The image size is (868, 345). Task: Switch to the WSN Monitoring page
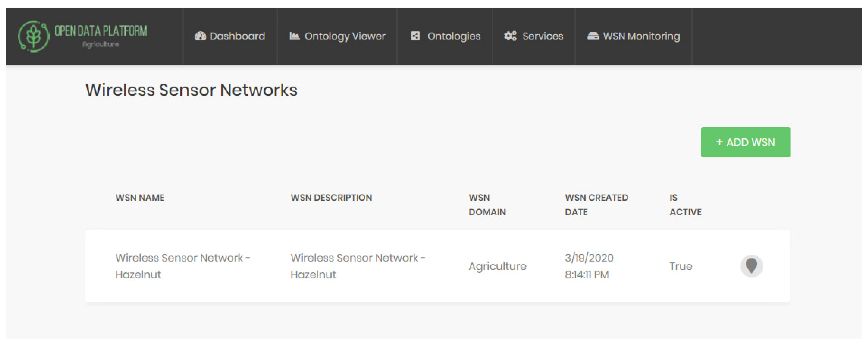tap(641, 36)
